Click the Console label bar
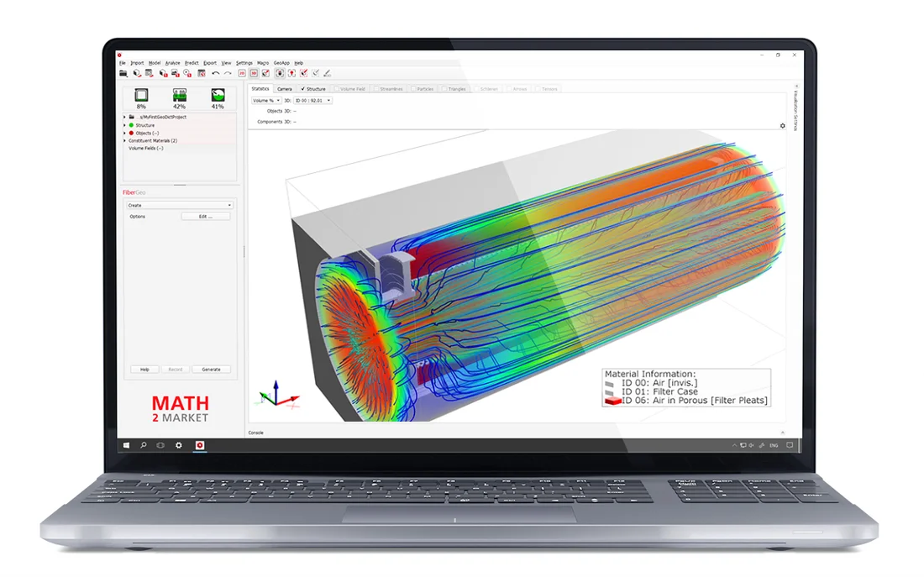Viewport: 924px width, 577px height. point(255,432)
